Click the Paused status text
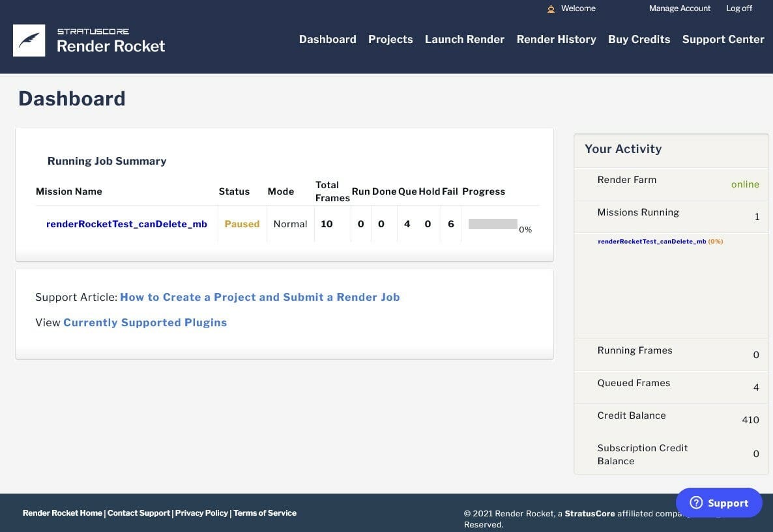The height and width of the screenshot is (532, 773). coord(242,224)
